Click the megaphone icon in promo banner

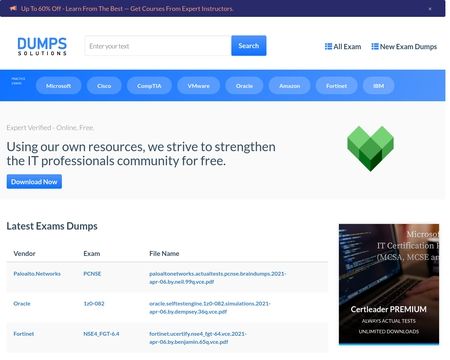[x=13, y=8]
